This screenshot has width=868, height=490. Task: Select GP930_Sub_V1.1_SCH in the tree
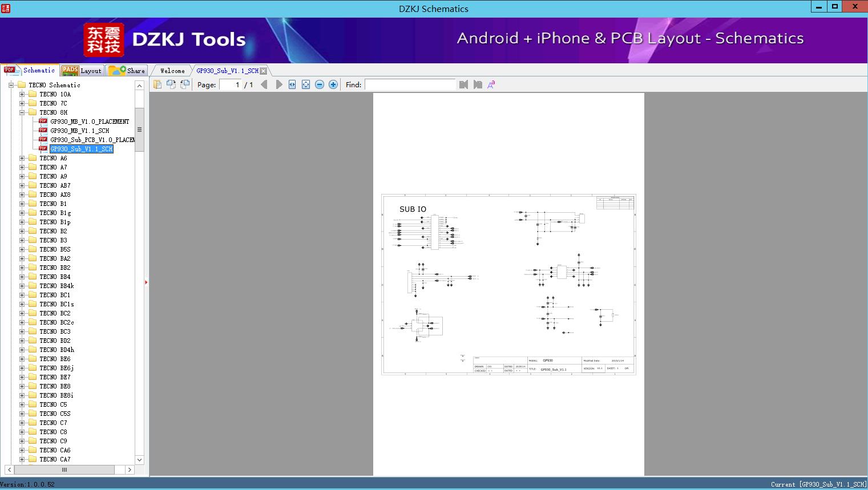coord(82,149)
